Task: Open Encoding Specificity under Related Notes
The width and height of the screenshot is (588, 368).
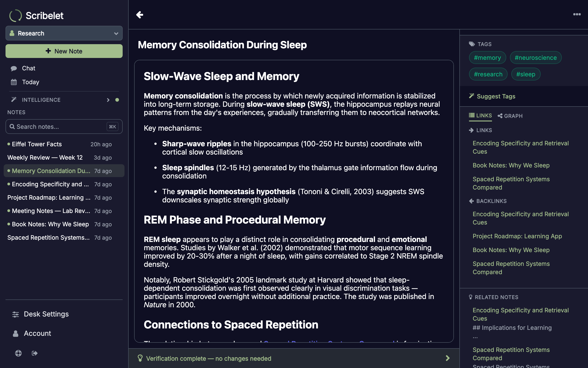Action: (x=520, y=314)
